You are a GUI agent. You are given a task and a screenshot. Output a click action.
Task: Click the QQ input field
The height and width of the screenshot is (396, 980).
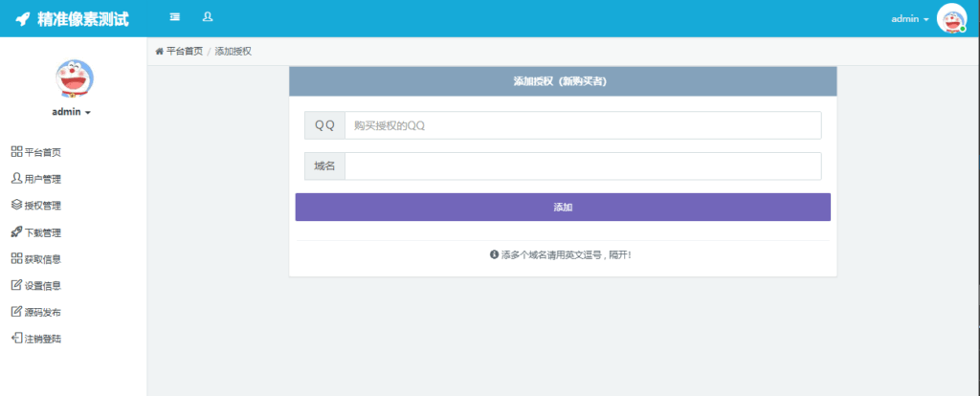[583, 125]
